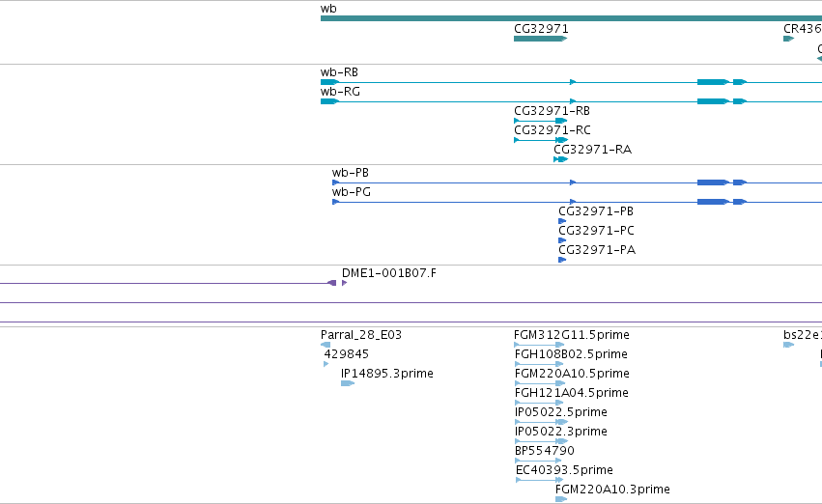Viewport: 822px width, 504px height.
Task: Click the CG32971-RB transcript glyph
Action: tap(541, 121)
